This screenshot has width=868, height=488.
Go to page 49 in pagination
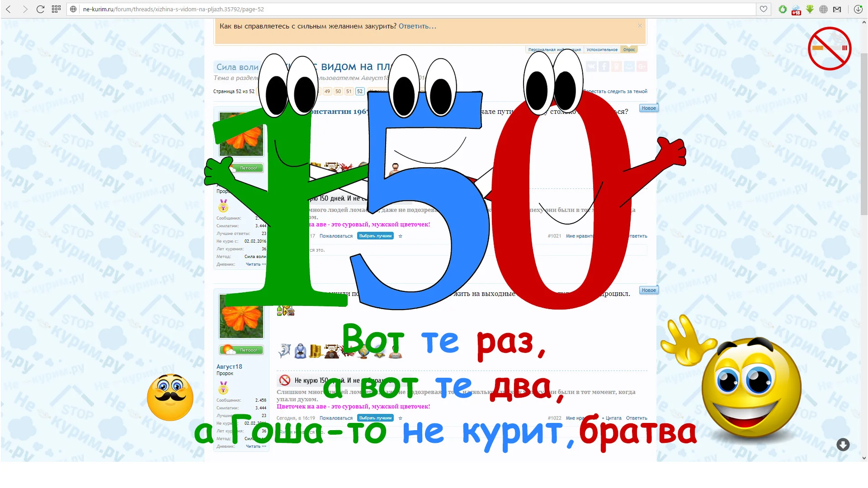[x=327, y=91]
